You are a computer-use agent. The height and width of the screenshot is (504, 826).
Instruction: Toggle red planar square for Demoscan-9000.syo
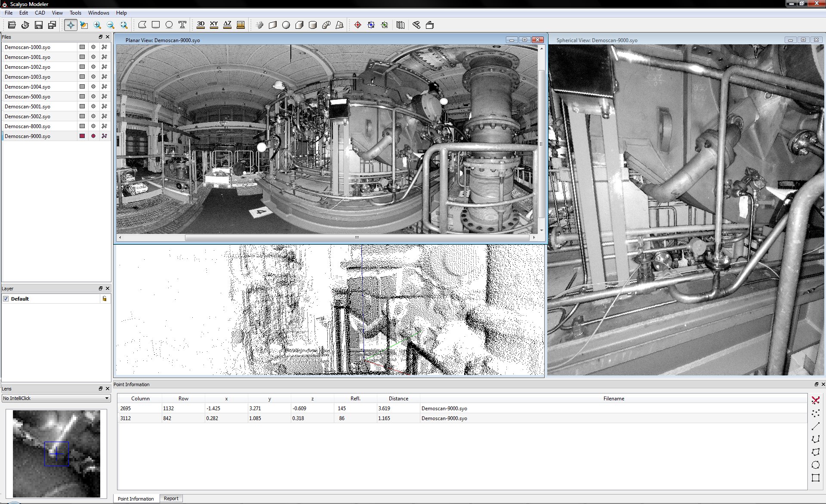(82, 136)
